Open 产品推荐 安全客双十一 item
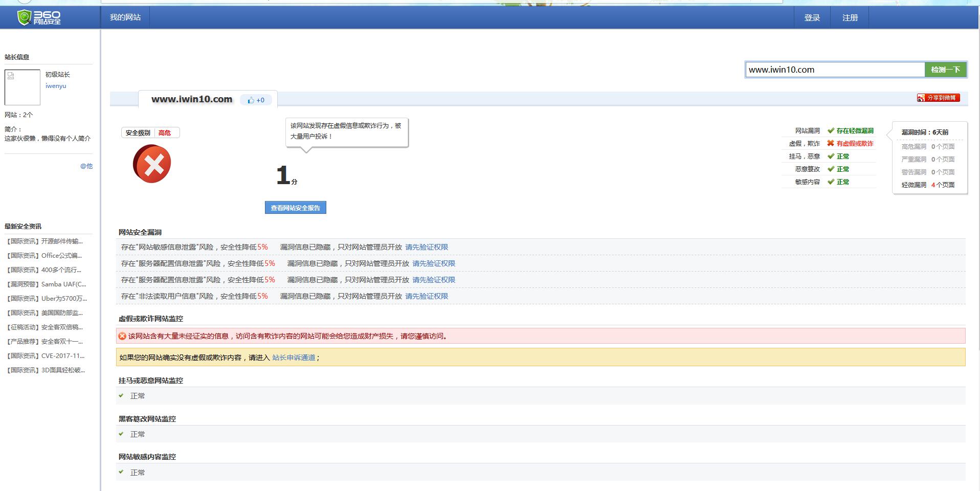The height and width of the screenshot is (491, 980). click(44, 342)
